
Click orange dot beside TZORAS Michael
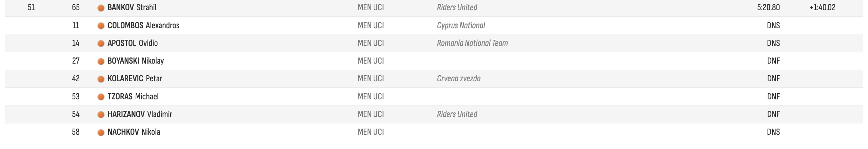(x=101, y=97)
